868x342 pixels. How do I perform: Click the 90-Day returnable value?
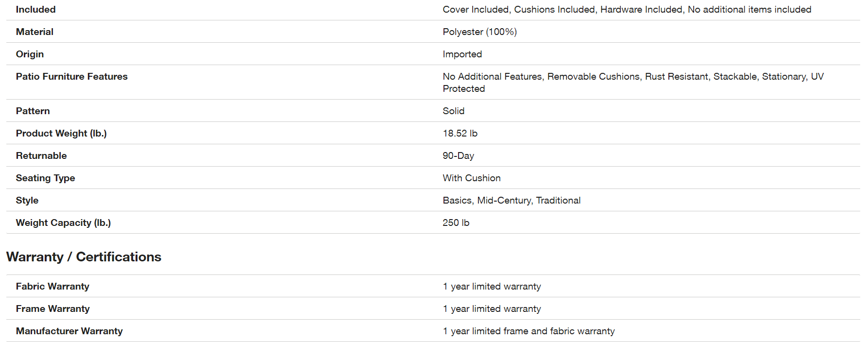(458, 155)
